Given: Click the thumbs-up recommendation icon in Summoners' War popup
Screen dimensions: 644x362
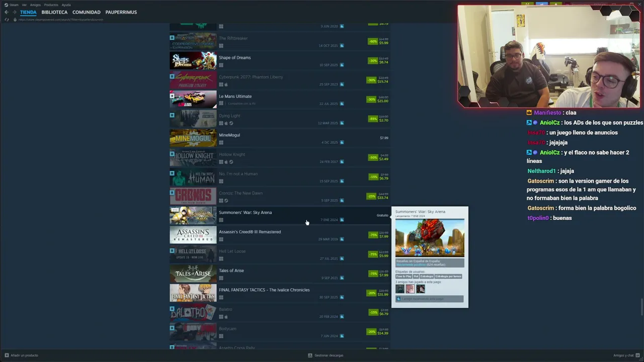Looking at the screenshot, I should point(398,299).
